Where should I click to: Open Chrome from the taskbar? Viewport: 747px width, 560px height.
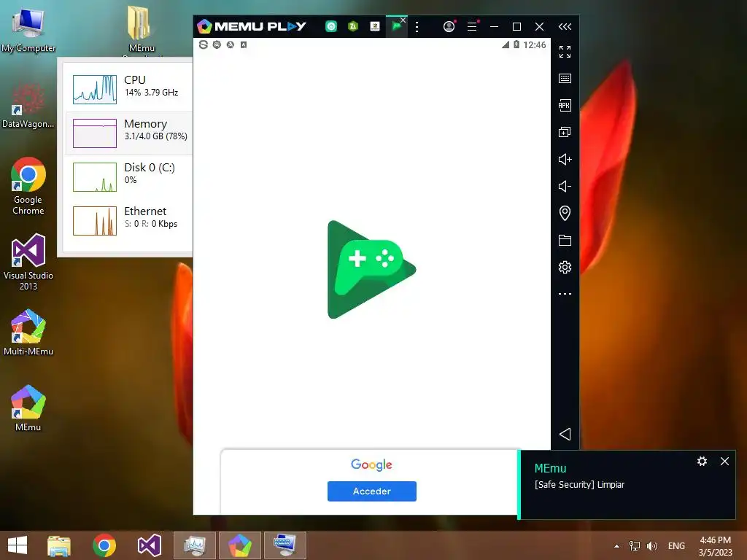click(x=104, y=545)
